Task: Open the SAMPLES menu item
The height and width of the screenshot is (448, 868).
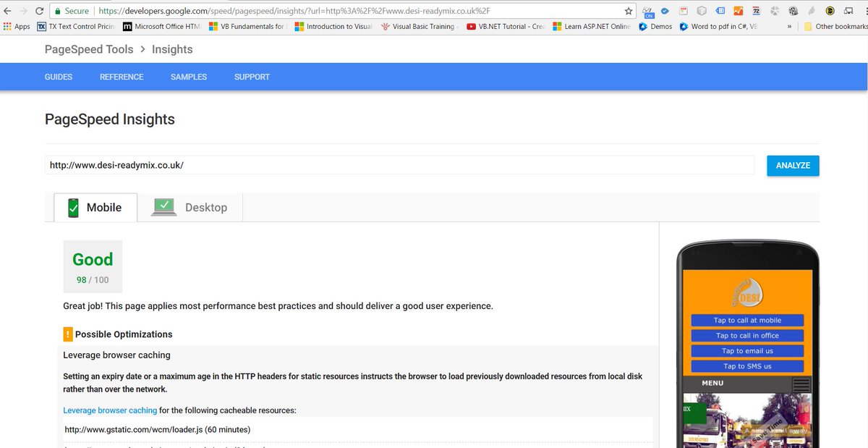Action: click(189, 77)
